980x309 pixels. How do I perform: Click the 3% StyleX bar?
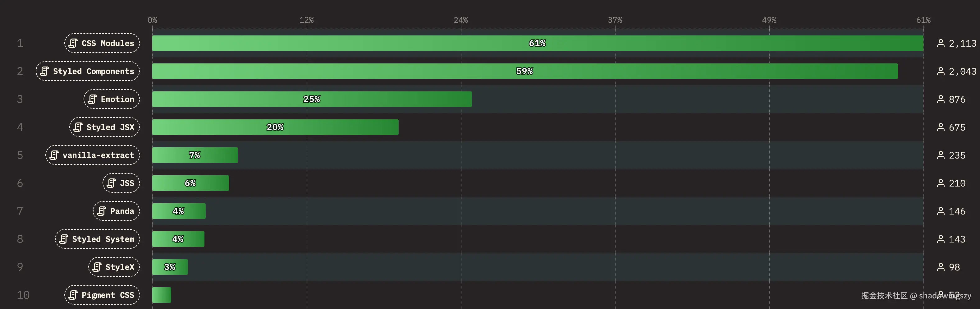(170, 267)
